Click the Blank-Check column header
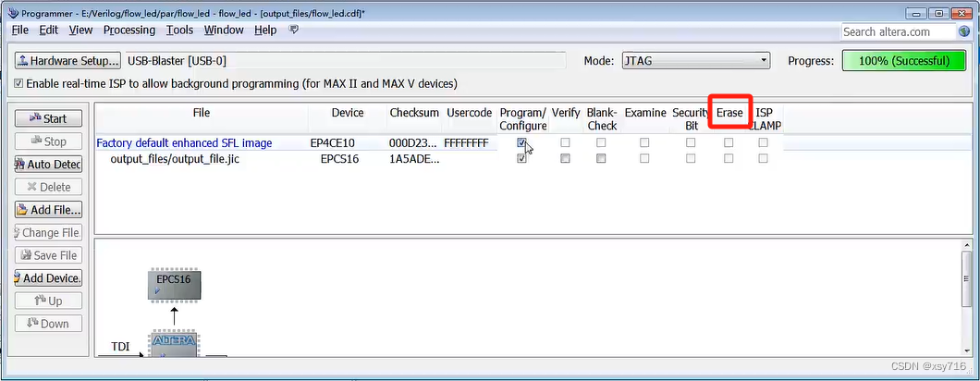980x381 pixels. click(602, 119)
